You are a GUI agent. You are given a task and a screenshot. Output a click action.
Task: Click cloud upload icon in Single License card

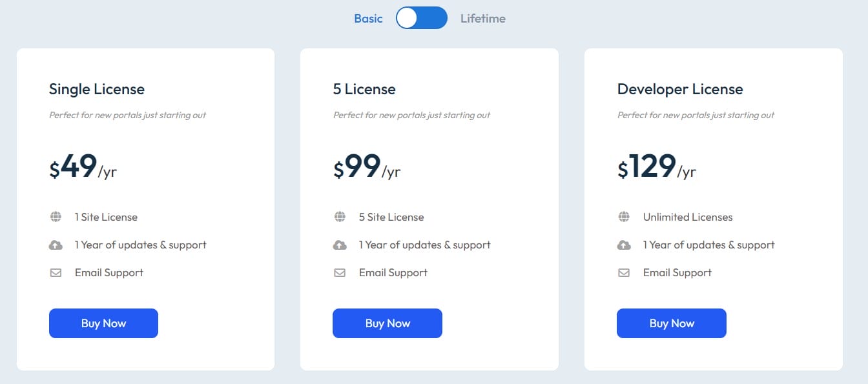[x=56, y=245]
